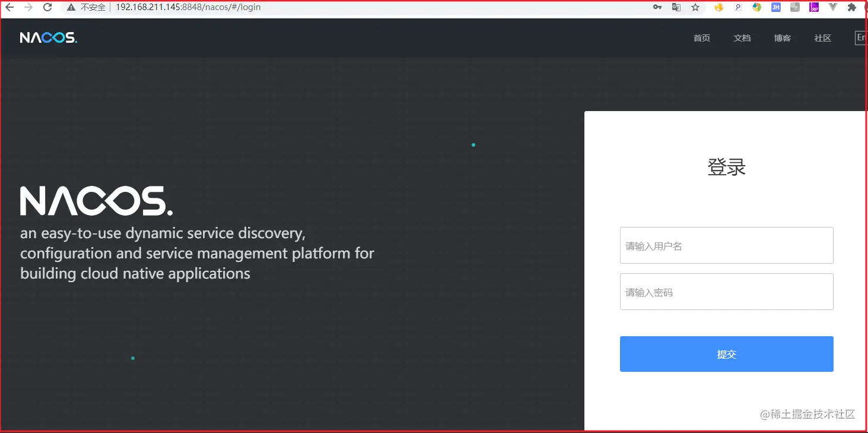Click the translate page icon
The image size is (868, 433).
click(676, 7)
